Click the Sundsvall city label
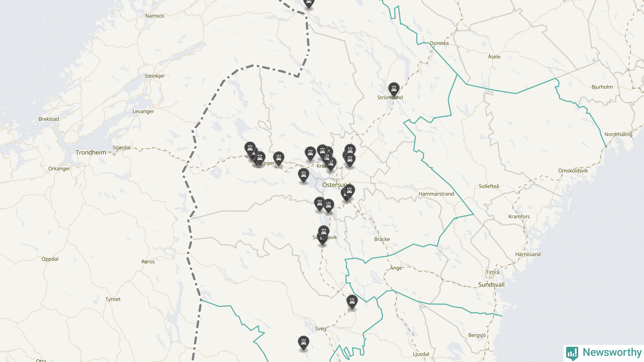644x362 pixels. [491, 285]
